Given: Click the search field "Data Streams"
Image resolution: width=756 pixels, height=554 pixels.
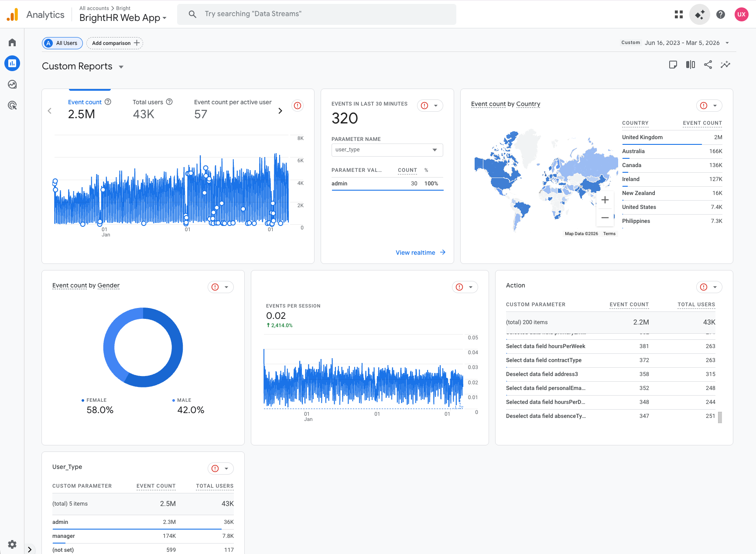Looking at the screenshot, I should click(317, 14).
